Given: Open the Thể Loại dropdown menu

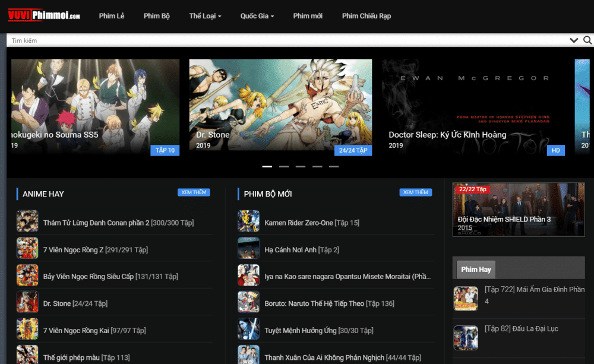Looking at the screenshot, I should 205,16.
